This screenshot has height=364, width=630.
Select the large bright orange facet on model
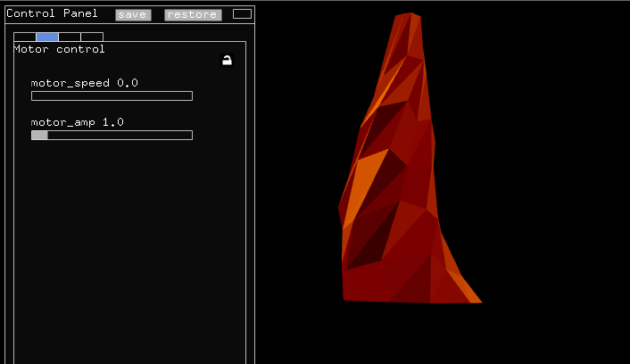point(366,183)
